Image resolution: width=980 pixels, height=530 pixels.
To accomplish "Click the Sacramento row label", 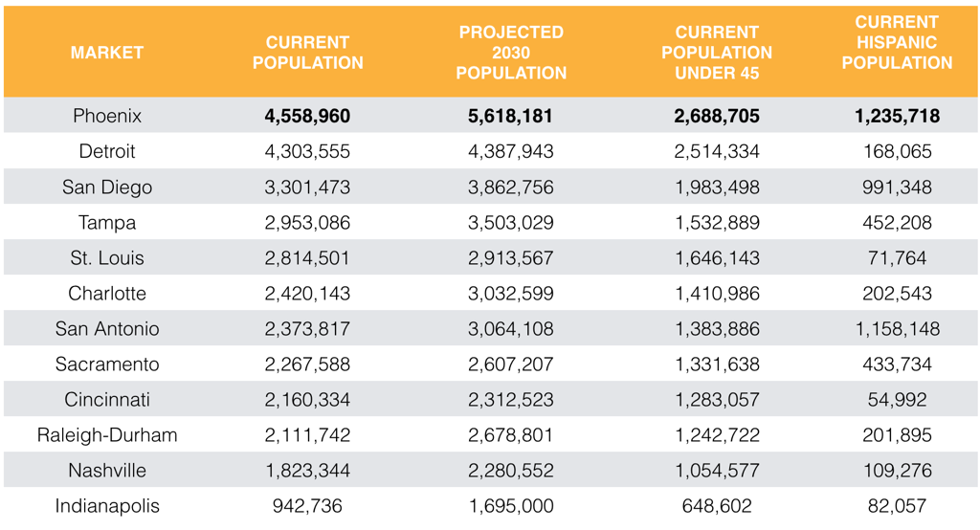I will click(107, 364).
